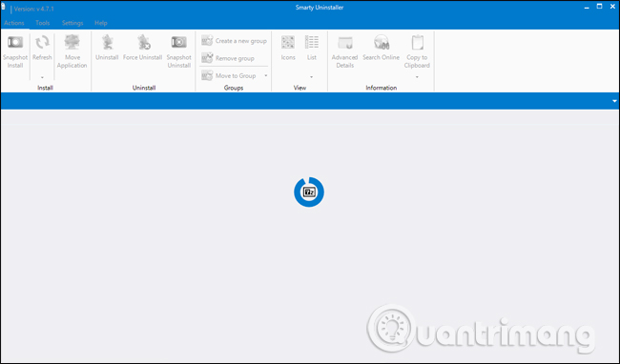Expand the blue bar dropdown arrow
Screen dimensions: 620x364
[x=614, y=101]
